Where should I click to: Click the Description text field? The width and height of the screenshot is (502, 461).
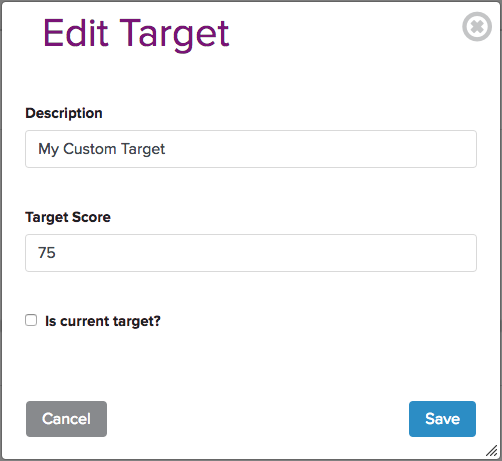[x=251, y=149]
